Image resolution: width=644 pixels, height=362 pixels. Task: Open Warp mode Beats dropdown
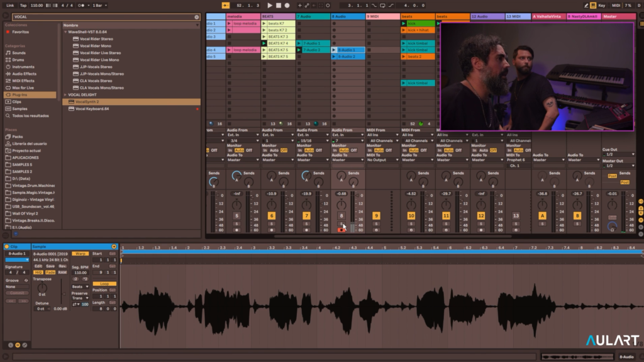pos(80,286)
